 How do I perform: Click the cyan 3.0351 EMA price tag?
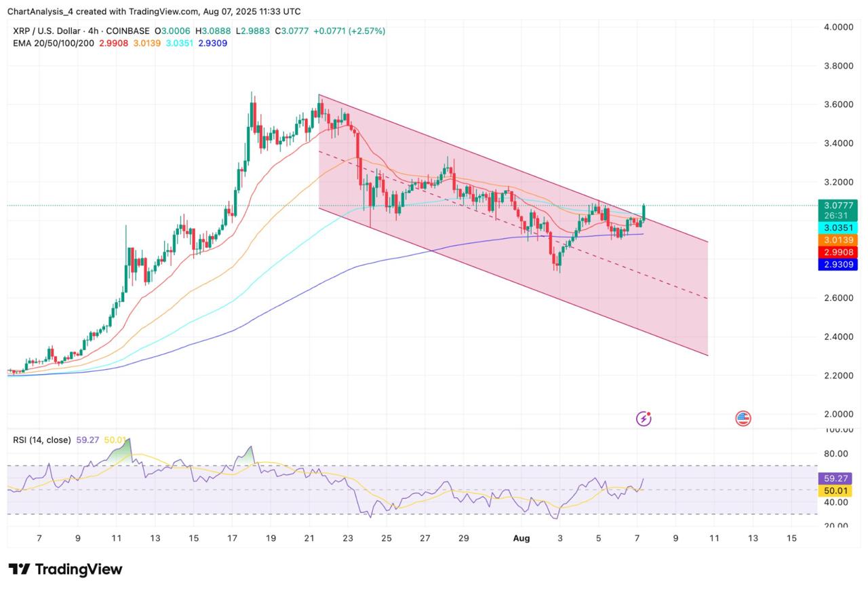838,228
